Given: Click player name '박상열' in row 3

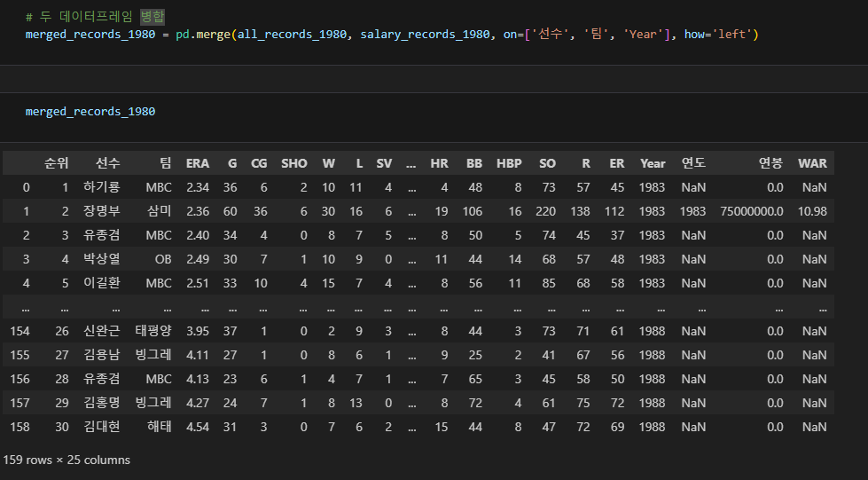Looking at the screenshot, I should coord(101,259).
